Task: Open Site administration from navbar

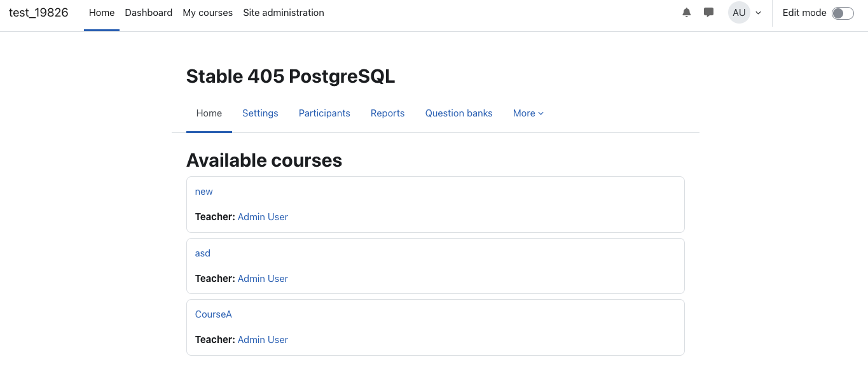Action: (284, 13)
